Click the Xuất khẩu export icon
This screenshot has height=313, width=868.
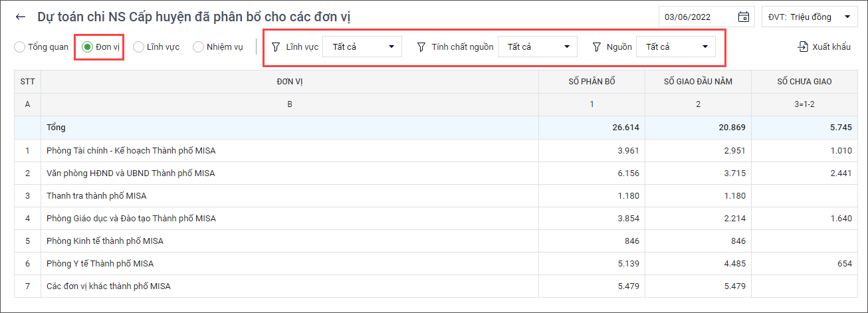[803, 47]
